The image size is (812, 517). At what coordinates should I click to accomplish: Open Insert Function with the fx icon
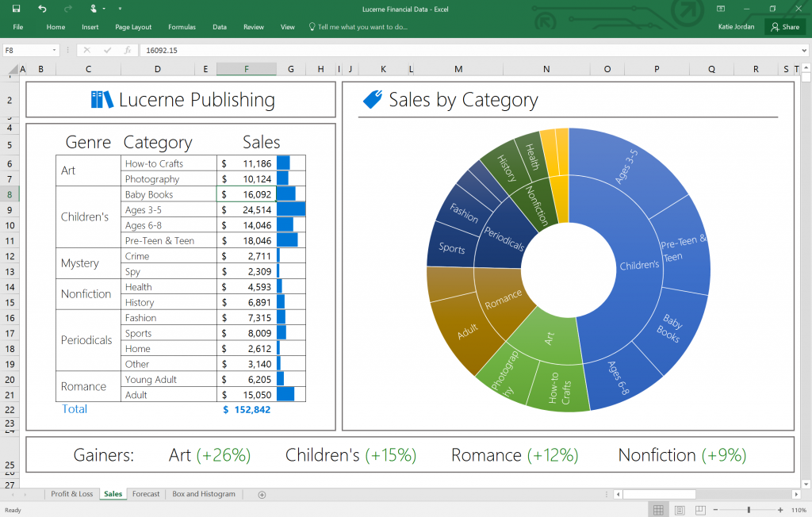click(x=128, y=50)
